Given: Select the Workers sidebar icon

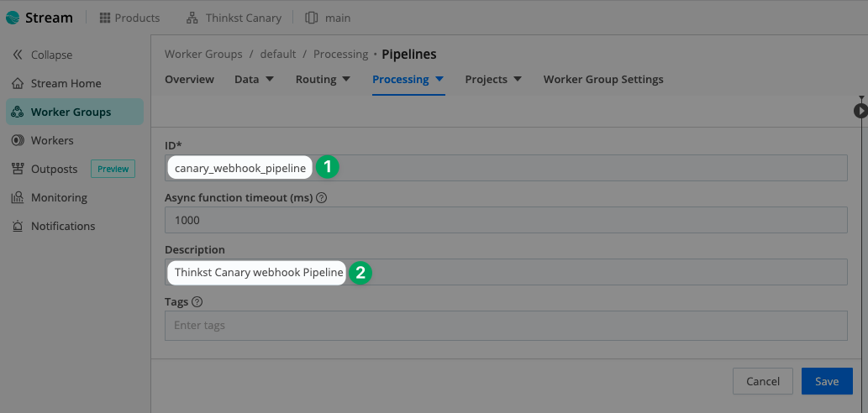Looking at the screenshot, I should click(x=17, y=140).
